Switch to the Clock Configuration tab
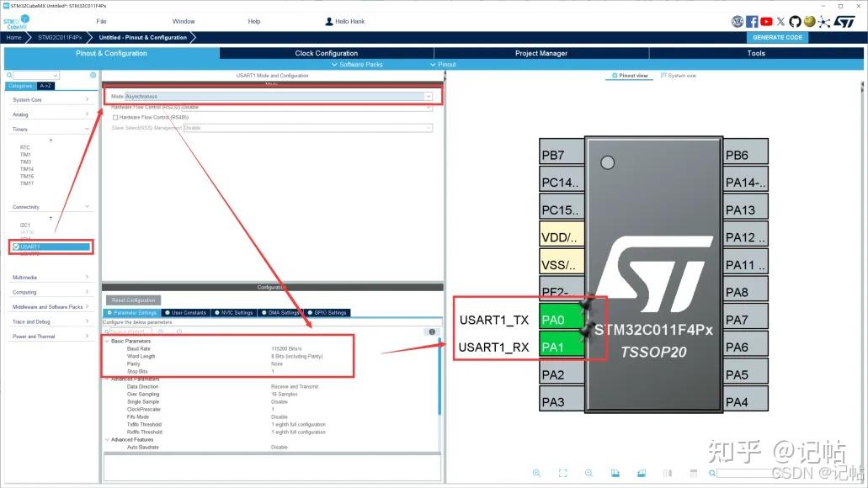Screen dimensions: 868x488 327,53
